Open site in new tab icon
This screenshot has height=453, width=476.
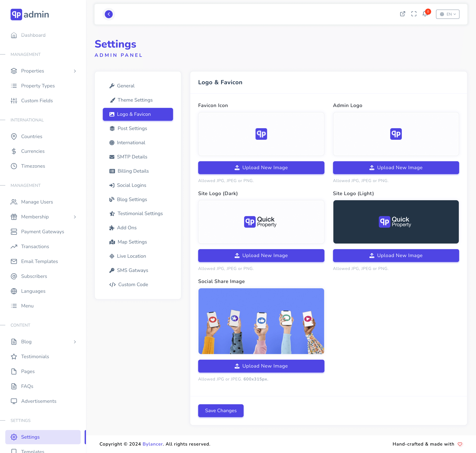(x=403, y=14)
